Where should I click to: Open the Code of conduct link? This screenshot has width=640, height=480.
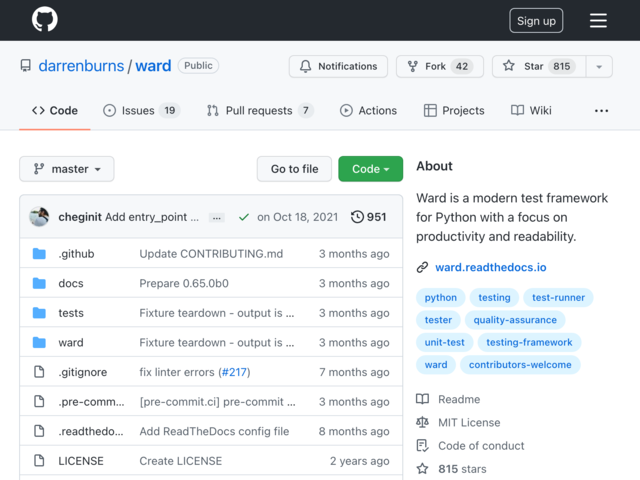(x=470, y=446)
